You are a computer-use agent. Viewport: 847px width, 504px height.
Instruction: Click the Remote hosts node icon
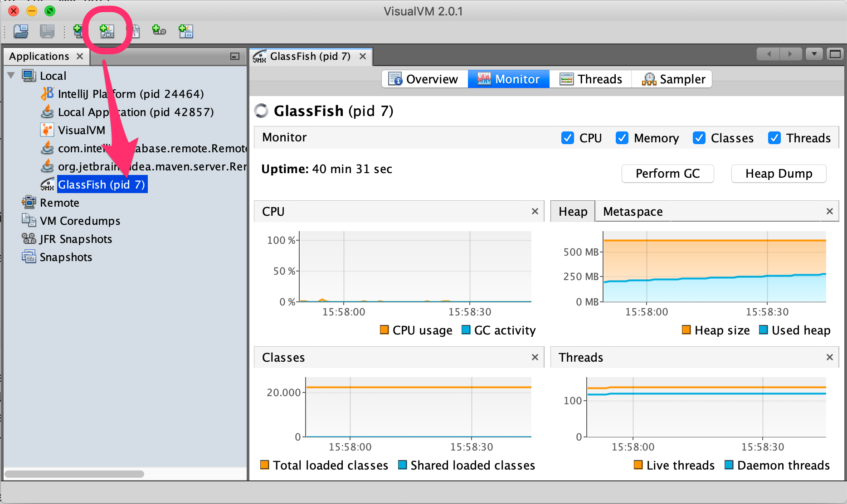pyautogui.click(x=29, y=203)
